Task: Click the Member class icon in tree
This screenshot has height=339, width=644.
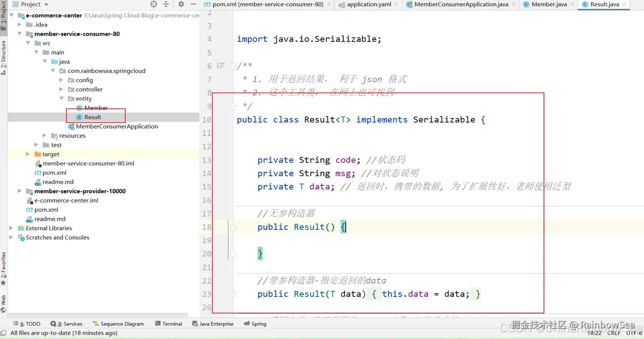Action: click(x=79, y=108)
